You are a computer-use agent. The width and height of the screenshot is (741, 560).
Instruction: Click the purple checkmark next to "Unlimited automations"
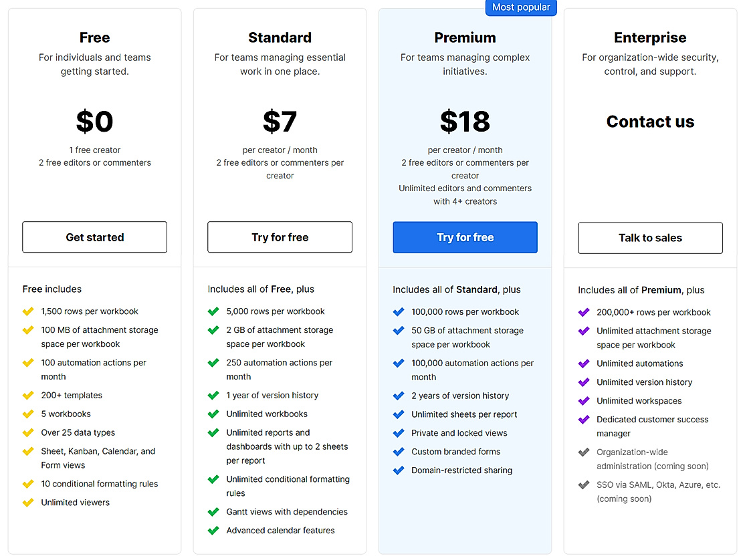583,364
